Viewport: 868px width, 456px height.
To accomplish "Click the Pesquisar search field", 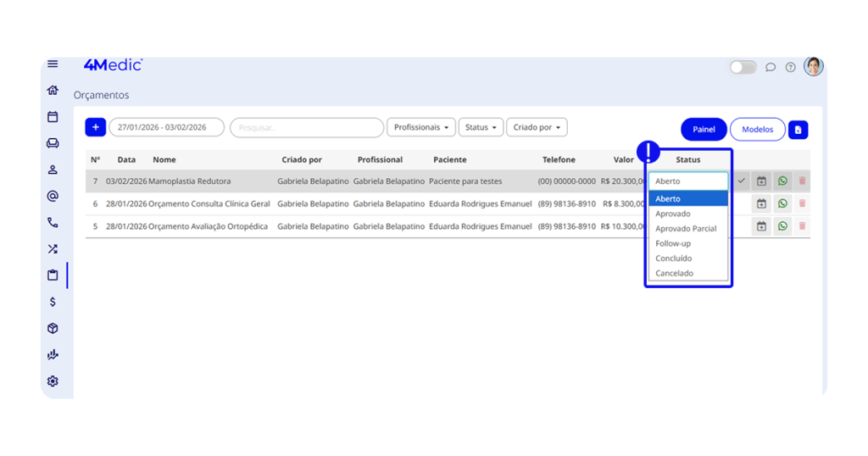I will [306, 128].
